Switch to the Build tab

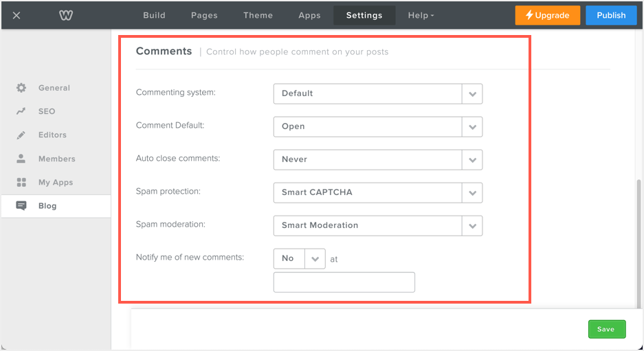[155, 15]
